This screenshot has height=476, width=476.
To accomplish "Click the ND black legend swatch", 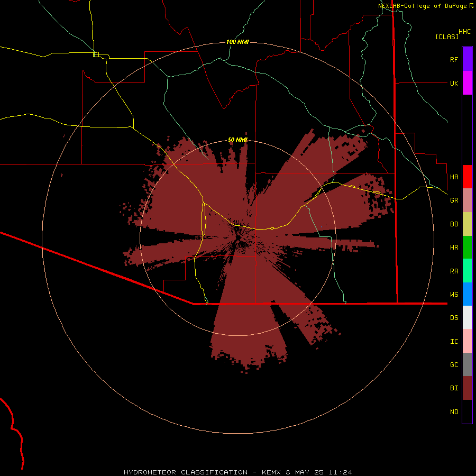I will click(467, 411).
